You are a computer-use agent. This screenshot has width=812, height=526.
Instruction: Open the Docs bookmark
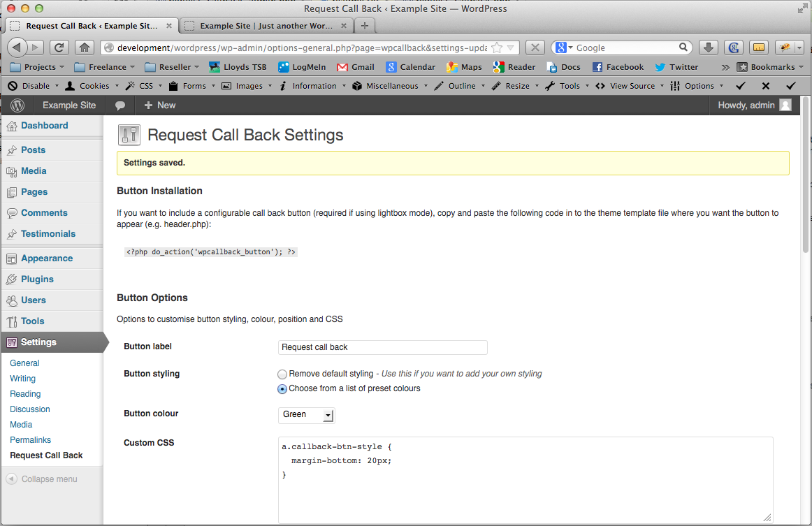563,67
